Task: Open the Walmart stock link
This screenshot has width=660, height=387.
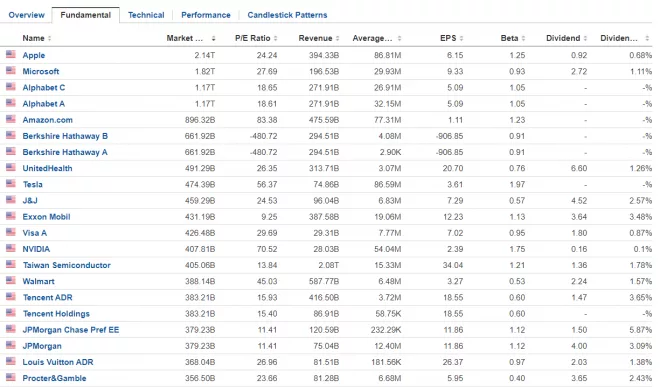Action: click(x=39, y=281)
